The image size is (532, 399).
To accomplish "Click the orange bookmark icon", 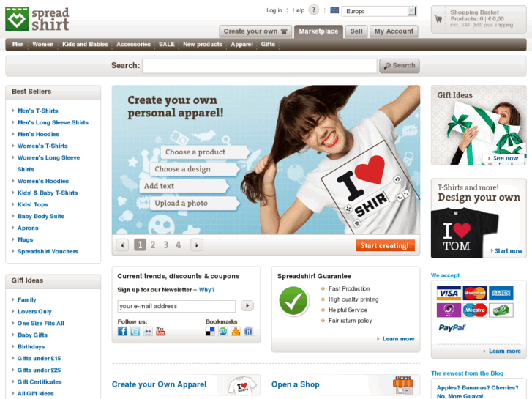I will (x=236, y=331).
